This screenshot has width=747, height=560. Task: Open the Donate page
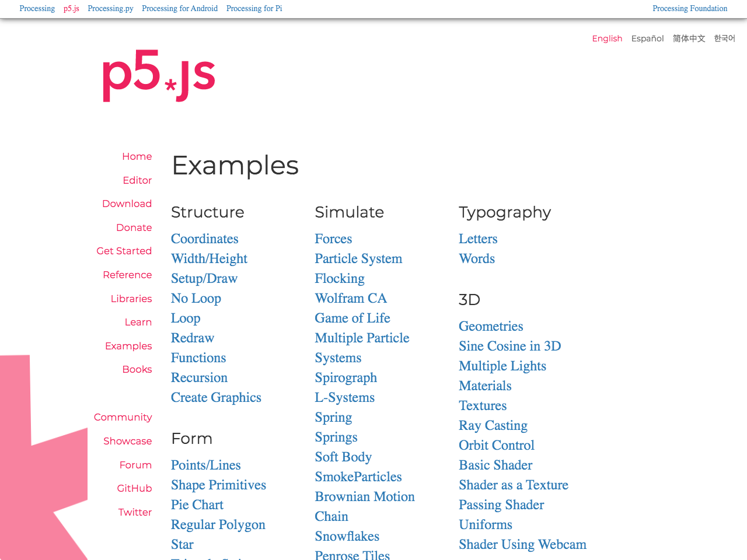click(x=134, y=228)
